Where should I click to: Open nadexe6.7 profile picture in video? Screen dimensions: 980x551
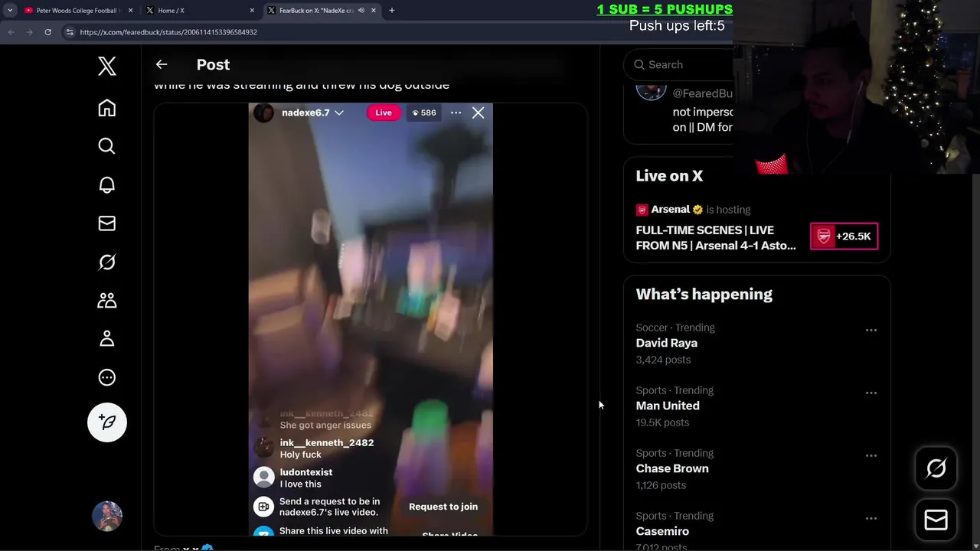point(264,113)
